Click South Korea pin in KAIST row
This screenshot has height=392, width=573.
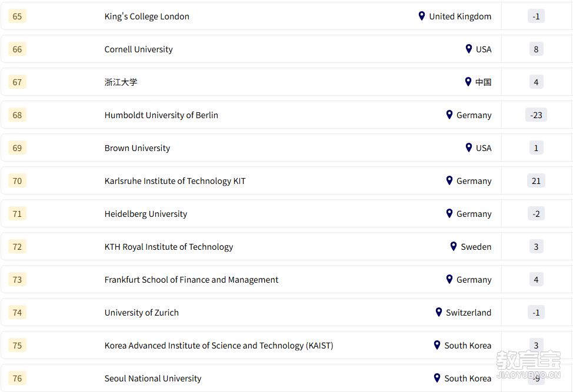[437, 345]
